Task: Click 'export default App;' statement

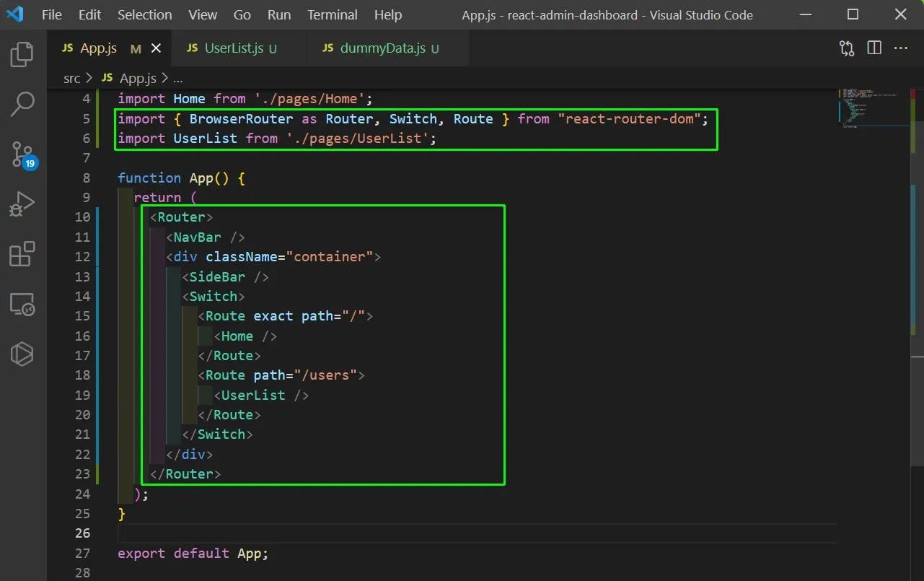Action: [193, 554]
